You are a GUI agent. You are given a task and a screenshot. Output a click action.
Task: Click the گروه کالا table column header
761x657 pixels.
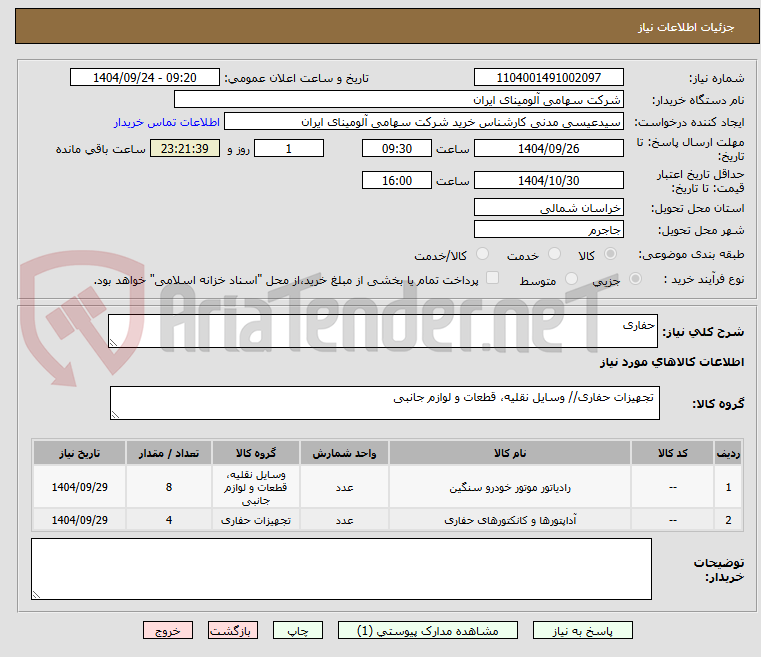click(256, 453)
